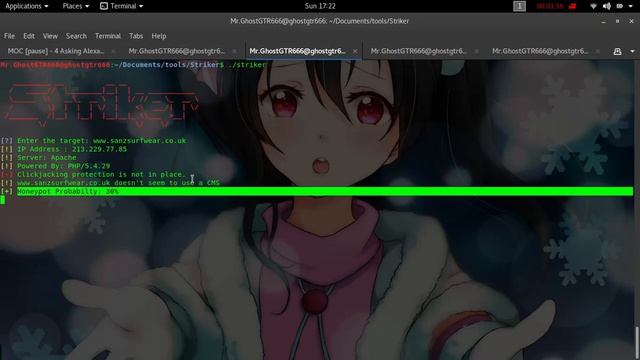This screenshot has height=360, width=640.
Task: Close the fifth terminal tab
Action: [598, 51]
